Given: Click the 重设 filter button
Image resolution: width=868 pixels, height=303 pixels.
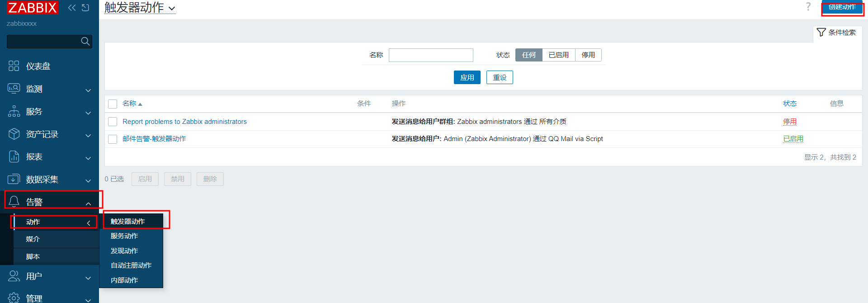Looking at the screenshot, I should (x=500, y=77).
